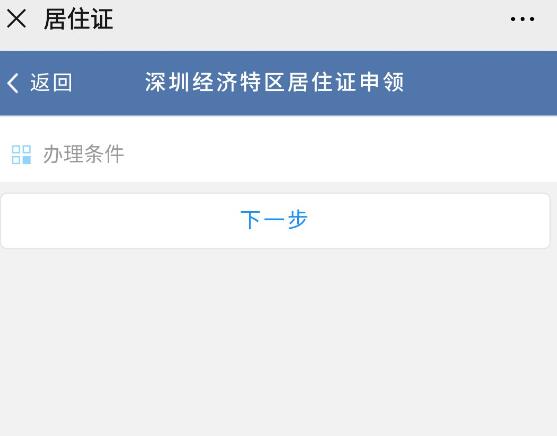This screenshot has height=436, width=557.
Task: Click the gray top bar beside 居住证
Action: (309, 19)
